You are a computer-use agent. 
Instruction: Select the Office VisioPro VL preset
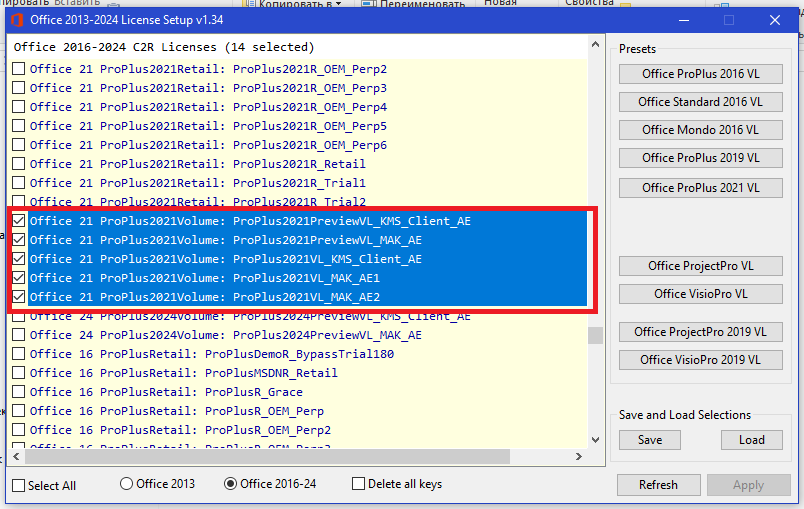700,294
